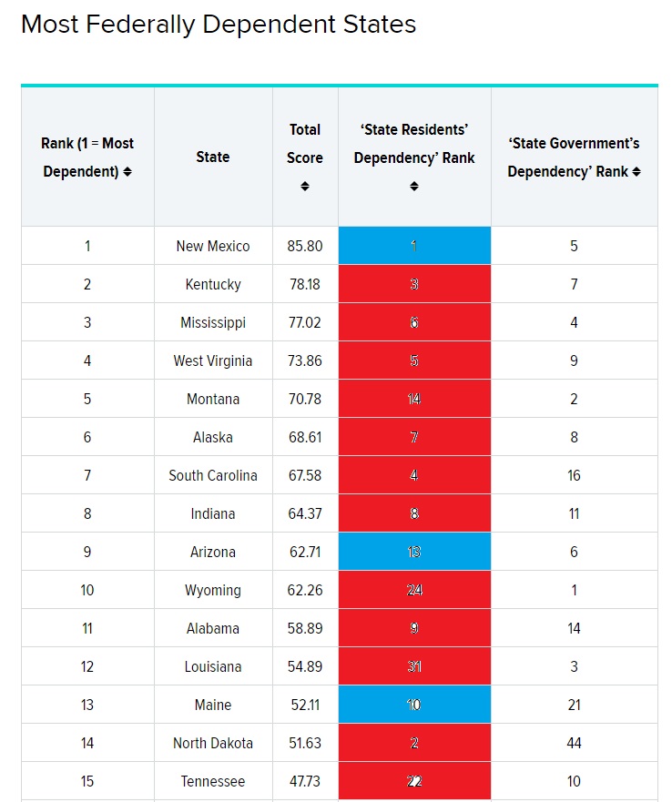The image size is (672, 802).
Task: Select the West Virginia row name
Action: point(213,360)
